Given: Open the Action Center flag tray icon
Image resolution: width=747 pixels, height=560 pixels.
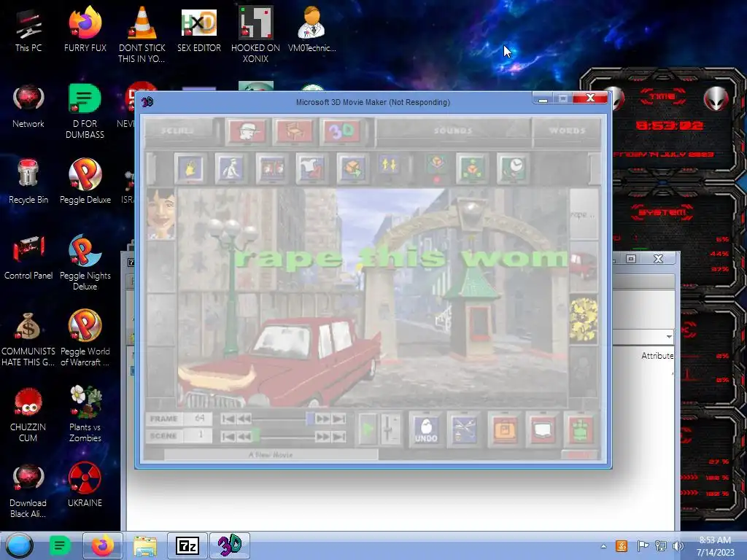Looking at the screenshot, I should tap(642, 546).
